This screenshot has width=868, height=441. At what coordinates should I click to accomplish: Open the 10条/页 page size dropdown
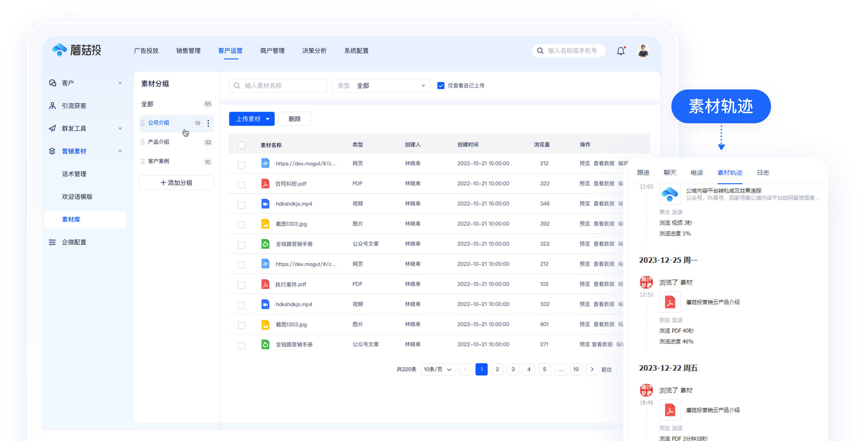[x=438, y=369]
